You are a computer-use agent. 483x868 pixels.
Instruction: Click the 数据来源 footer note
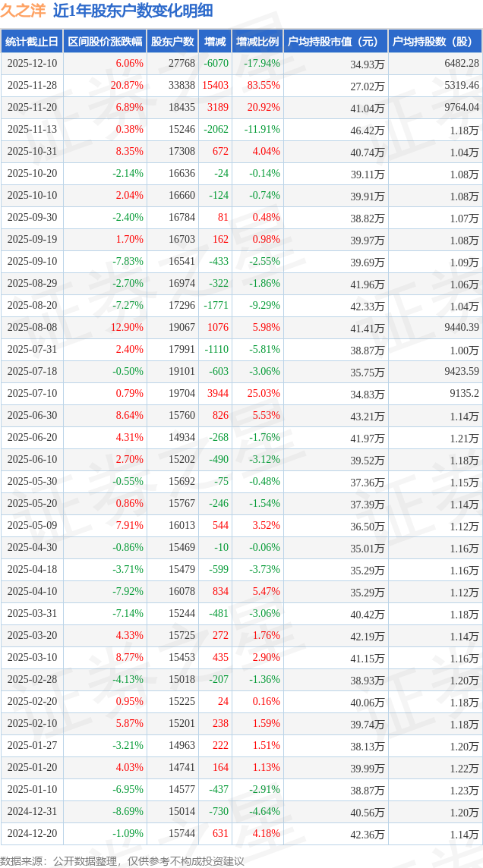click(122, 861)
